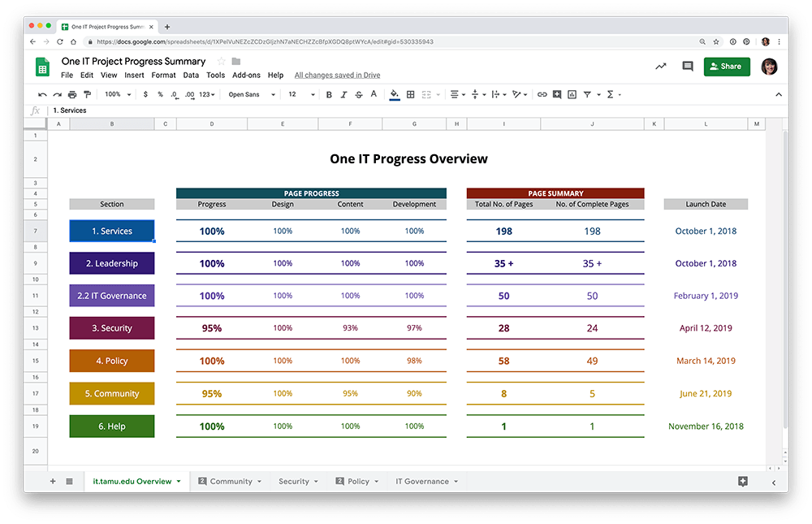Click All changes saved in Drive link
812x524 pixels.
337,76
